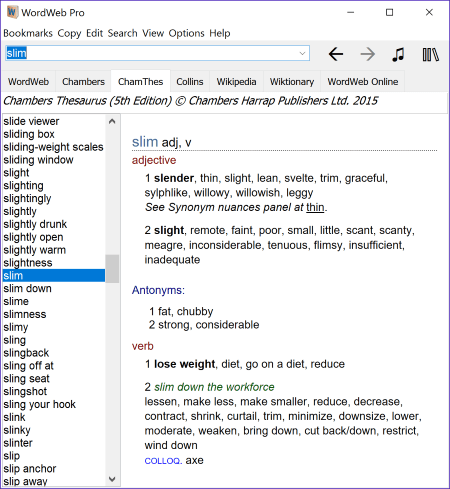Switch to the WordWeb tab
Screen dimensions: 450x489
pos(29,81)
